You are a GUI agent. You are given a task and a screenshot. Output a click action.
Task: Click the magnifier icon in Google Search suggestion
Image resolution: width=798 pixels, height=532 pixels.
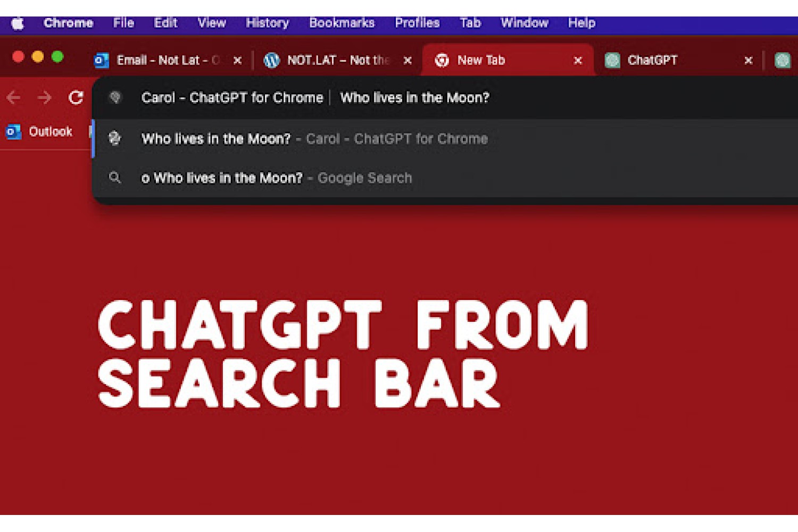click(x=114, y=178)
